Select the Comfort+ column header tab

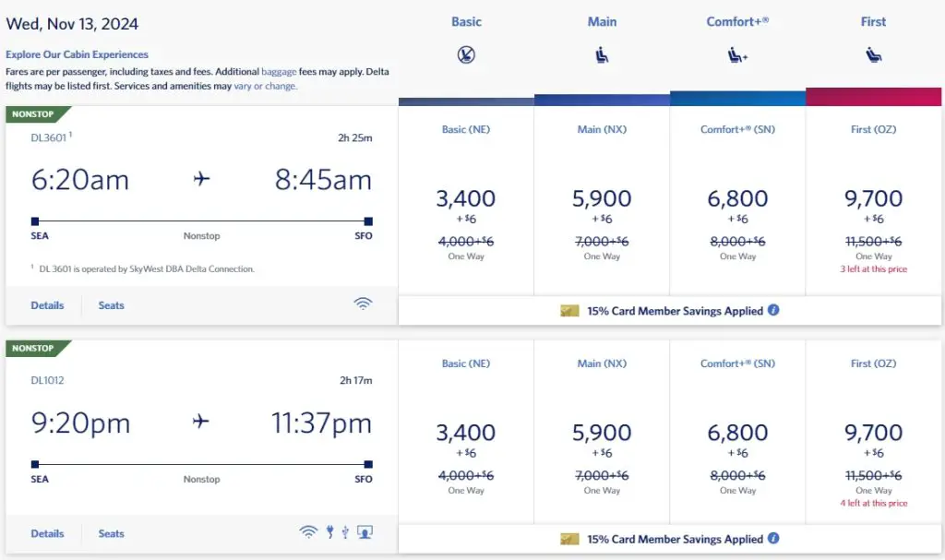pyautogui.click(x=738, y=21)
